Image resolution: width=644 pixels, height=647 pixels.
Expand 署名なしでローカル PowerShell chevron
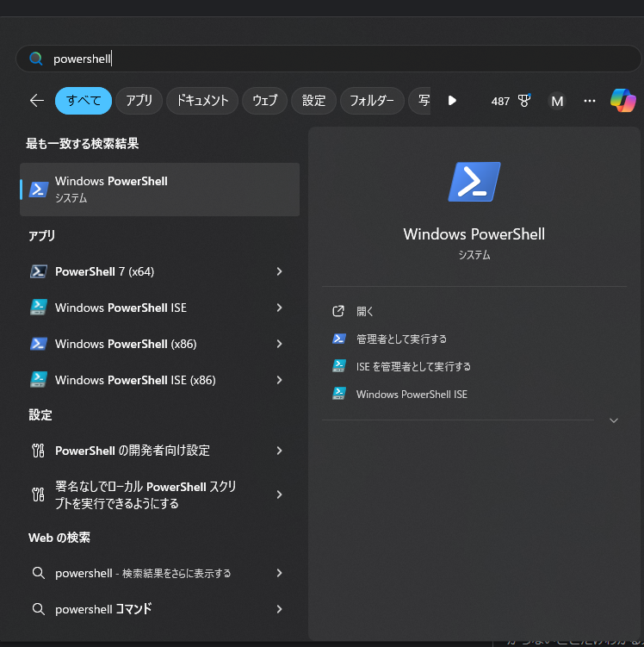pyautogui.click(x=280, y=495)
